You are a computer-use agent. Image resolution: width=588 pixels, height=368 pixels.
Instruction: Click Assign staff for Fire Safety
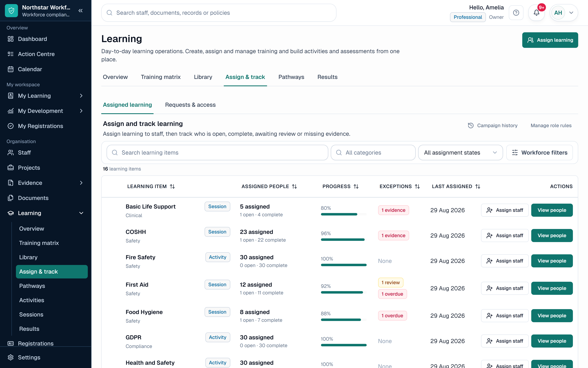pyautogui.click(x=505, y=261)
